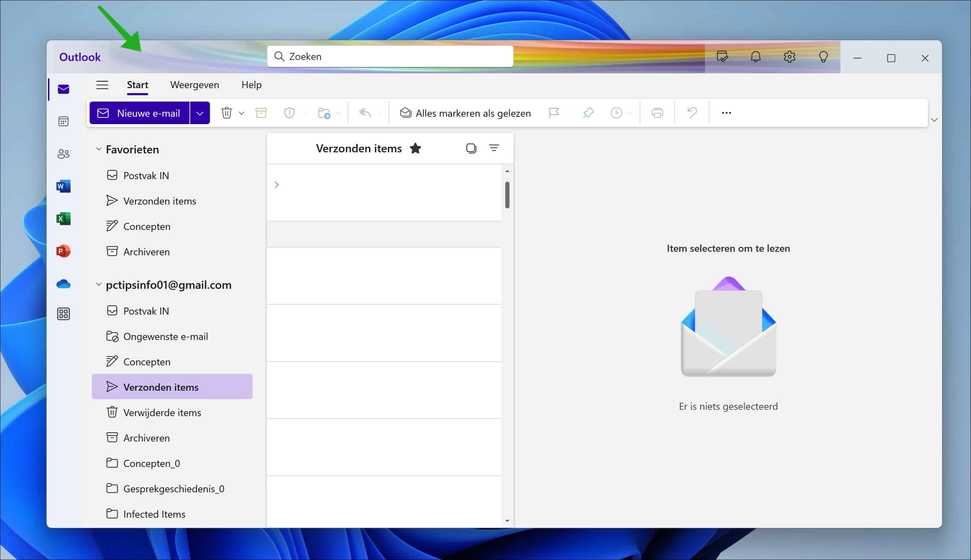Click the Report shield icon
971x560 pixels.
click(x=289, y=113)
